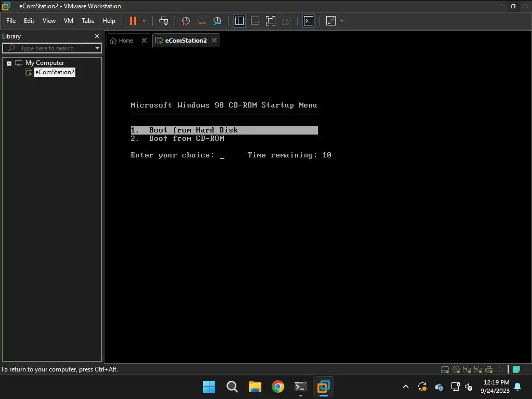This screenshot has width=532, height=399.
Task: Open the notifications bell
Action: coord(518,387)
